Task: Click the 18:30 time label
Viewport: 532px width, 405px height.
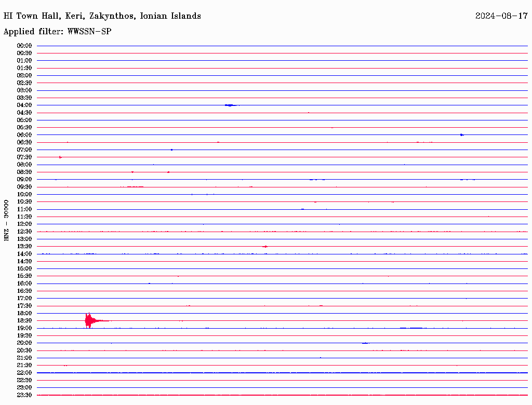Action: click(x=24, y=321)
